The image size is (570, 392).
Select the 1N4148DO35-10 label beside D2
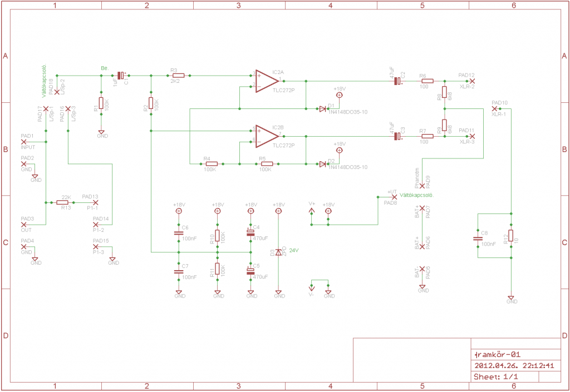click(x=348, y=167)
